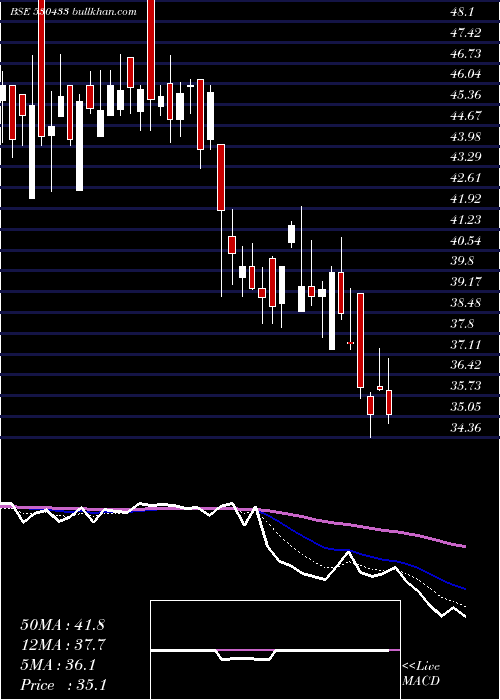The image size is (500, 700).
Task: Click the 44.67 price axis label
Action: [466, 116]
